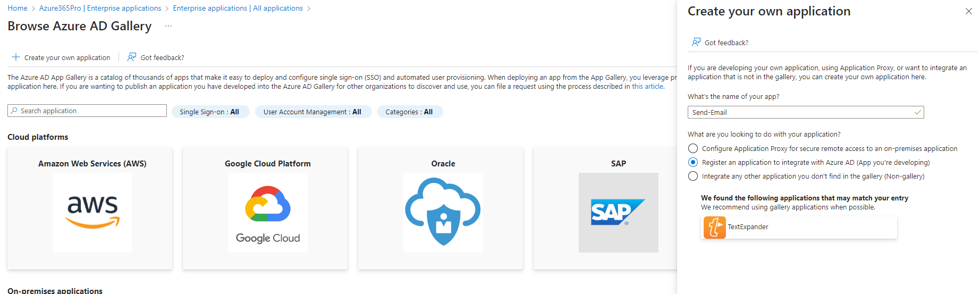Image resolution: width=980 pixels, height=294 pixels.
Task: Go to Home in the breadcrumb
Action: (x=18, y=8)
